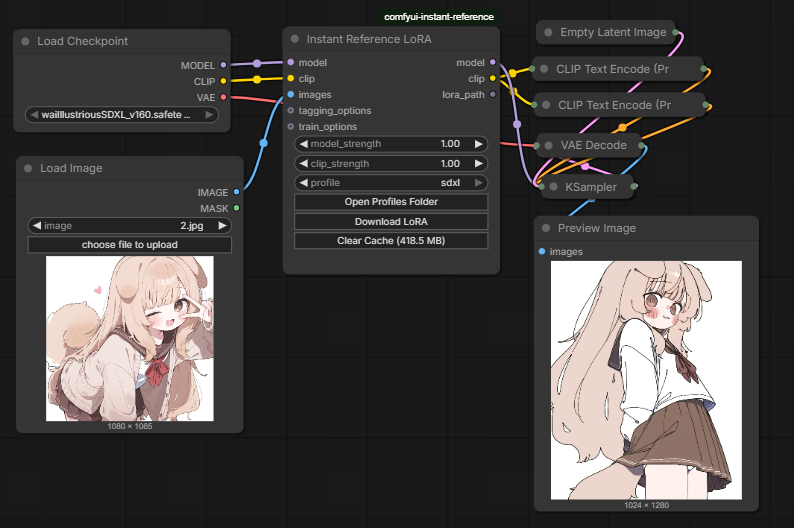794x528 pixels.
Task: Select the VAE Decode node title
Action: [593, 145]
